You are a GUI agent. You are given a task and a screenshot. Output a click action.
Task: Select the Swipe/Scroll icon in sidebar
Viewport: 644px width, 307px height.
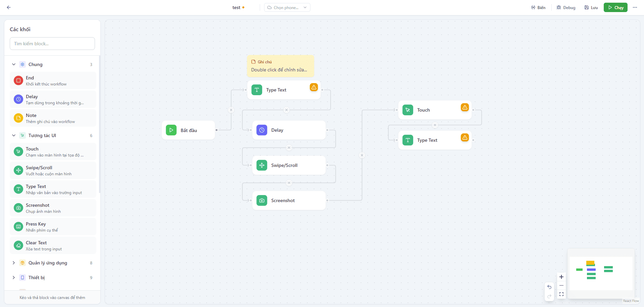pyautogui.click(x=18, y=170)
